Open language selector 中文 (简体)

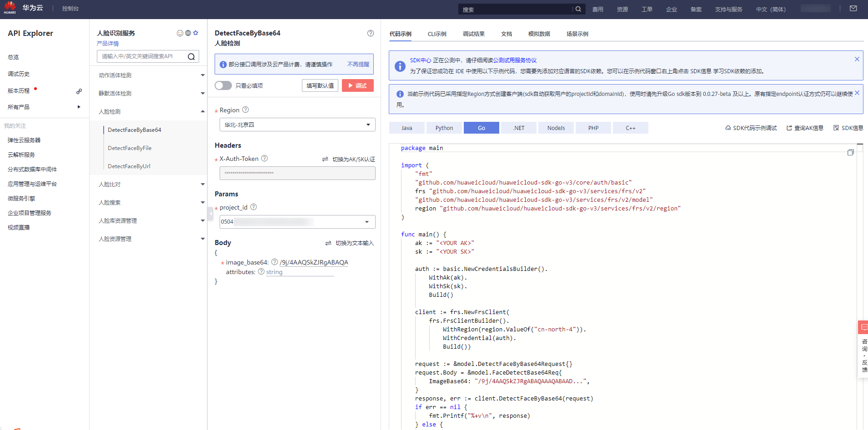(771, 9)
